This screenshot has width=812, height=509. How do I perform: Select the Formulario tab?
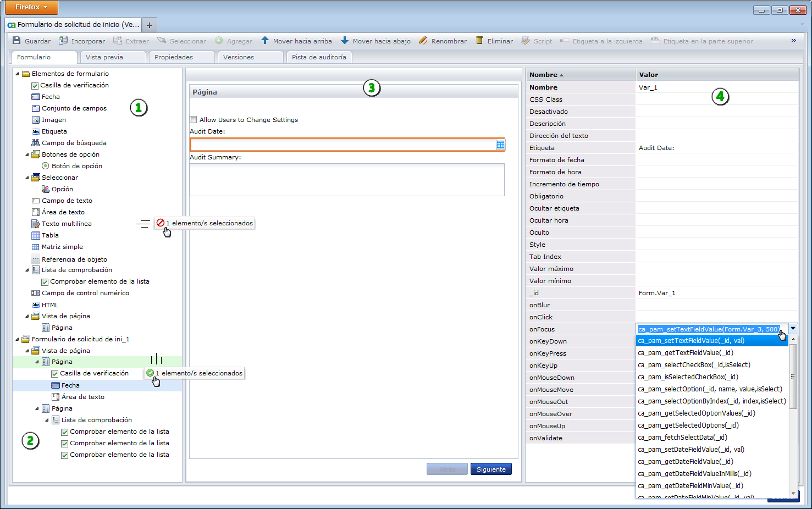[x=44, y=57]
